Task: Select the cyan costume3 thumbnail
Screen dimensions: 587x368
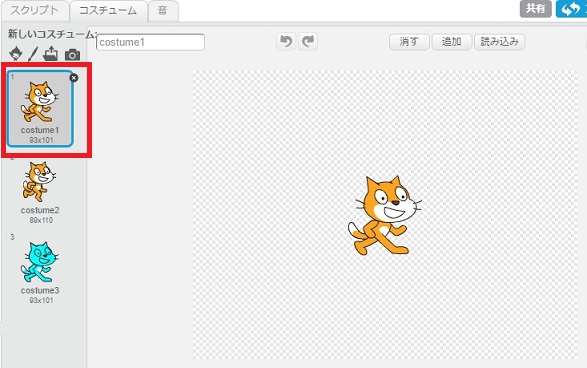Action: 39,262
